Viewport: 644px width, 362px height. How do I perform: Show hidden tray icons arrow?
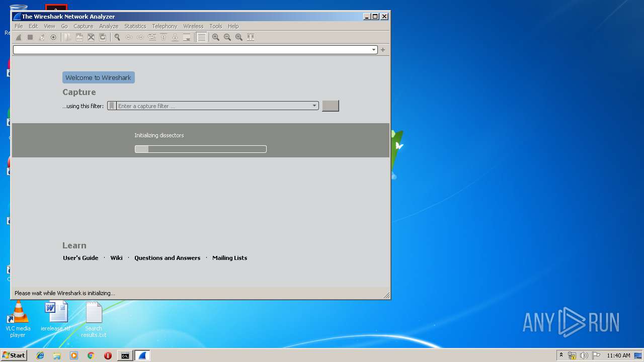(561, 355)
